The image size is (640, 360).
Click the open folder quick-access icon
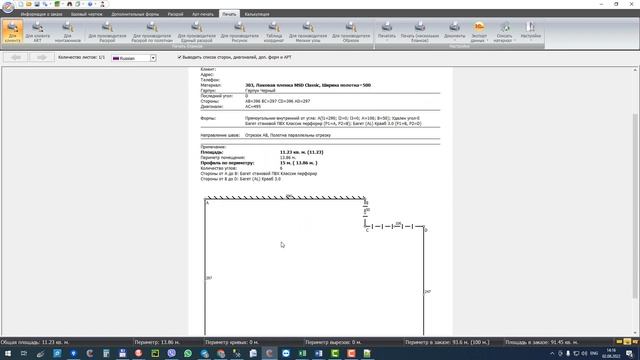click(x=29, y=4)
